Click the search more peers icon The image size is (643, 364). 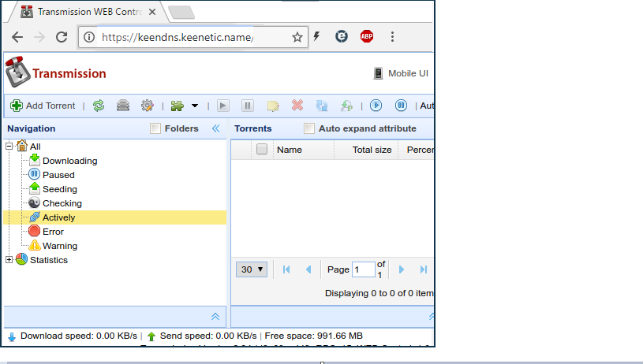click(346, 106)
